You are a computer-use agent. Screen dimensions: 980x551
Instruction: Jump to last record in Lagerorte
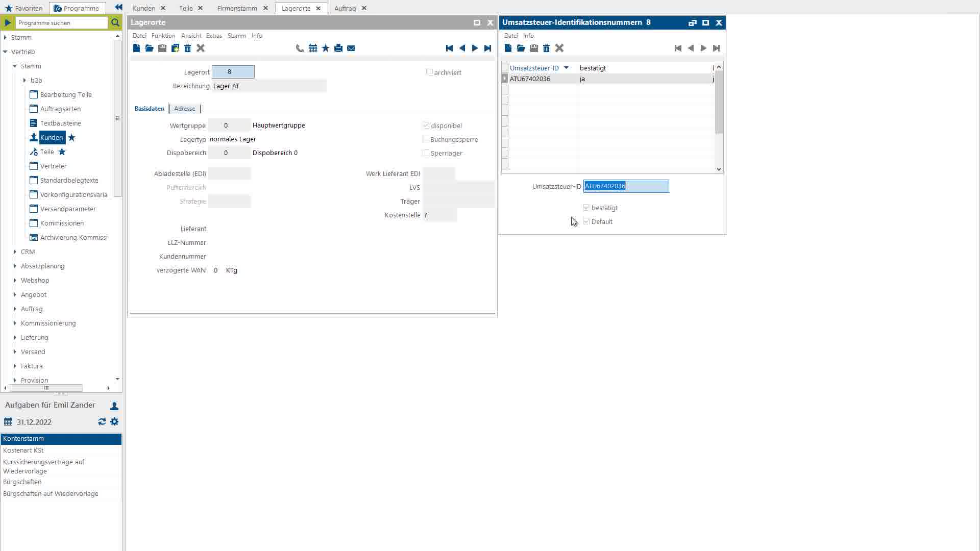487,48
